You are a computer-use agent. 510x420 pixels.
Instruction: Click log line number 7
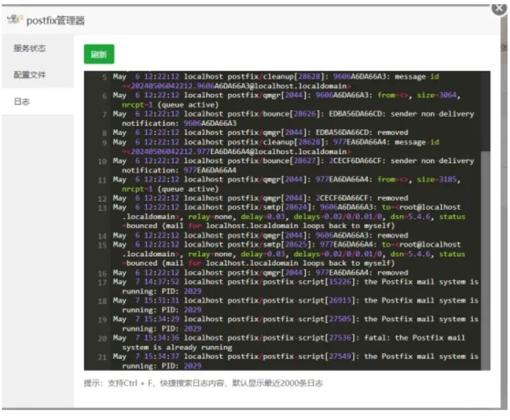point(104,114)
